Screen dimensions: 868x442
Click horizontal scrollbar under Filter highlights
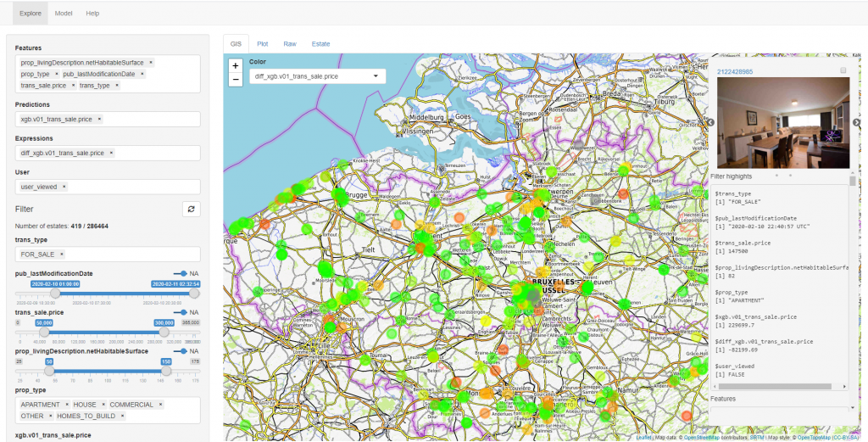[x=773, y=386]
